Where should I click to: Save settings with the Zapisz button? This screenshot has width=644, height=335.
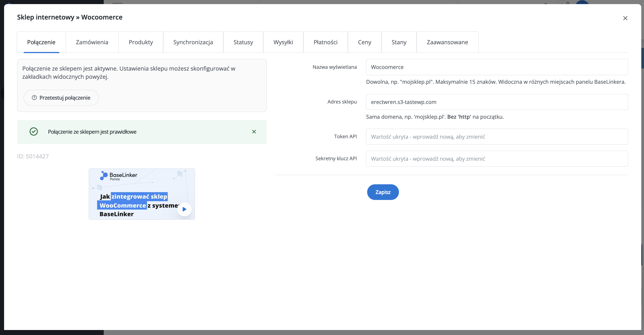[383, 192]
